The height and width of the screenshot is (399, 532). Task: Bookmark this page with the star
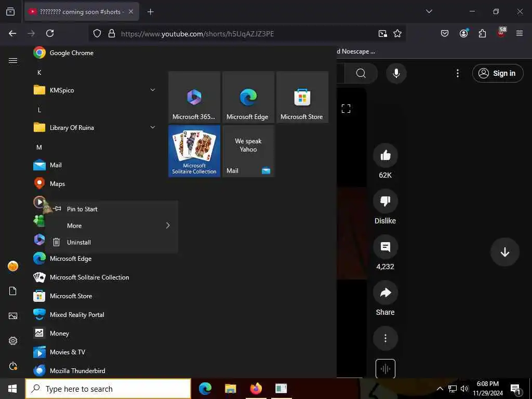(397, 33)
